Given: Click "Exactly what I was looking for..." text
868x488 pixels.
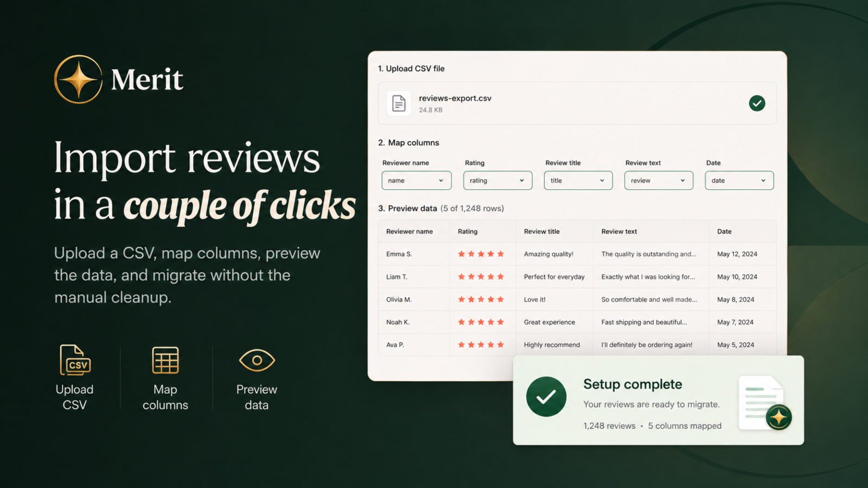Looking at the screenshot, I should (648, 277).
